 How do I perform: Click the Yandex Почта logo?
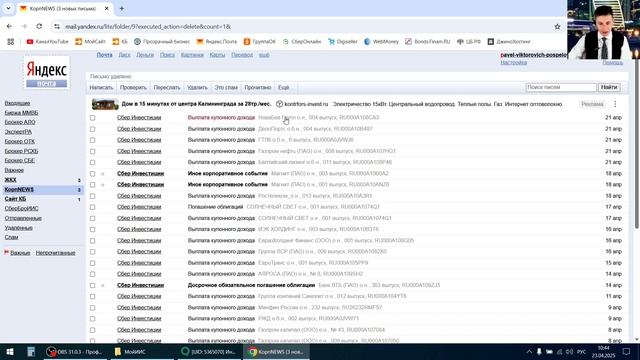click(x=47, y=73)
